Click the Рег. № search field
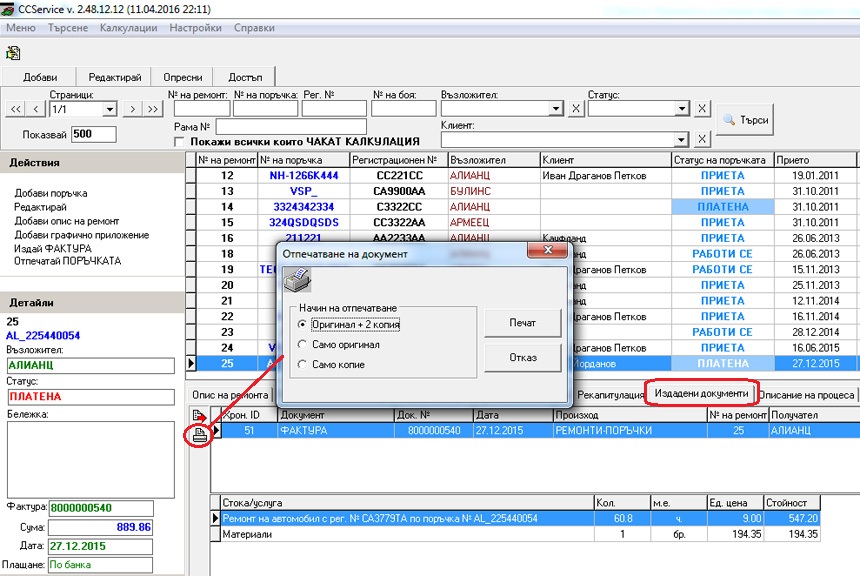The width and height of the screenshot is (860, 576). coord(334,109)
